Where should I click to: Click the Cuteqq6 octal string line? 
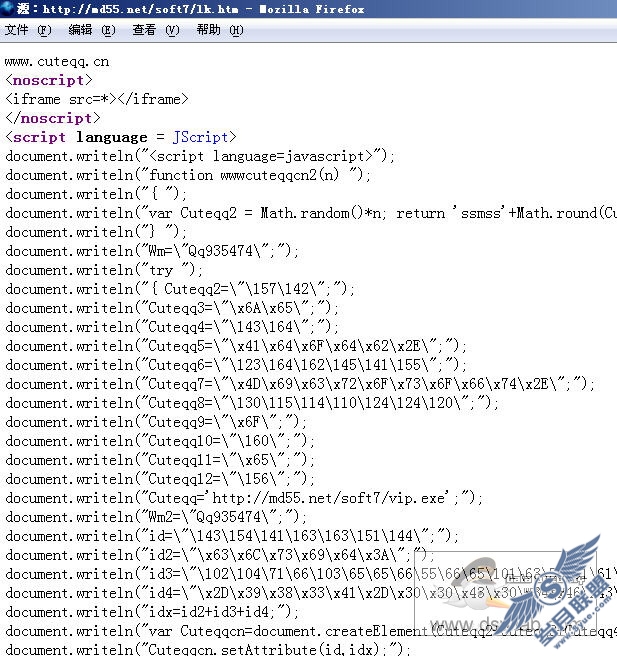pos(236,365)
